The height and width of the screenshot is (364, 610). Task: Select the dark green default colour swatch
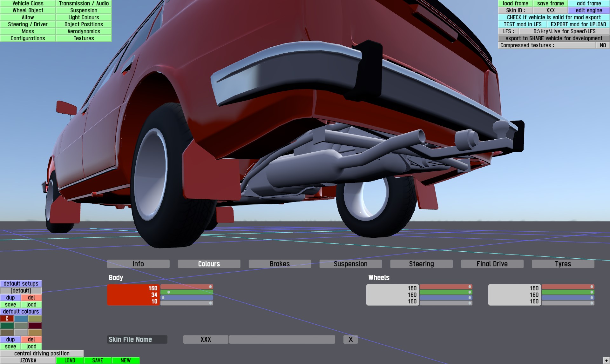pyautogui.click(x=7, y=326)
